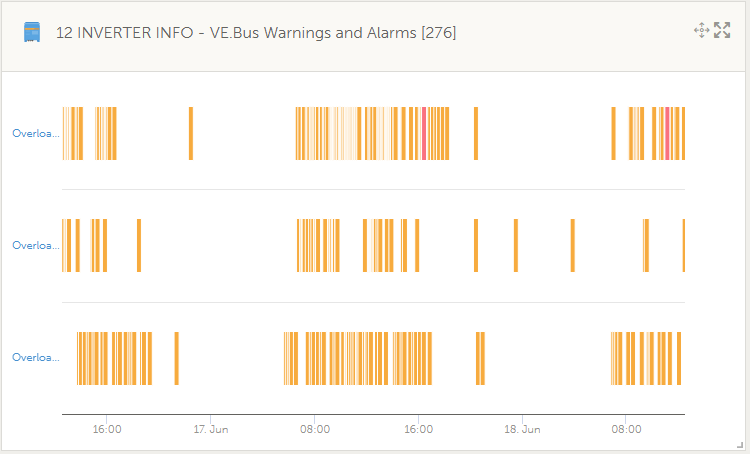Click the orange warning bars in bottom row before 18. Jun
The width and height of the screenshot is (750, 454).
coord(480,357)
